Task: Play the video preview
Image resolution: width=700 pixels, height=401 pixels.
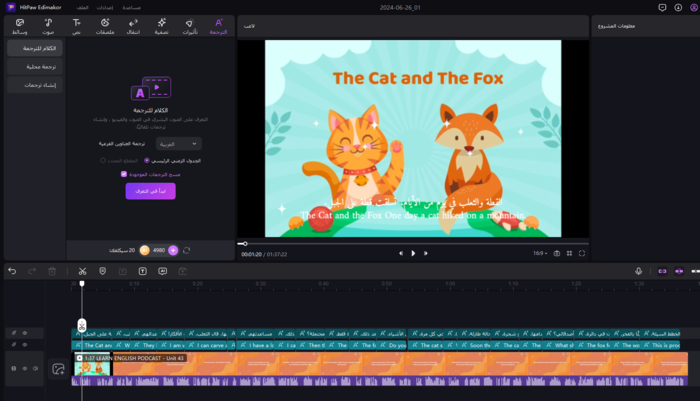Action: click(x=412, y=253)
